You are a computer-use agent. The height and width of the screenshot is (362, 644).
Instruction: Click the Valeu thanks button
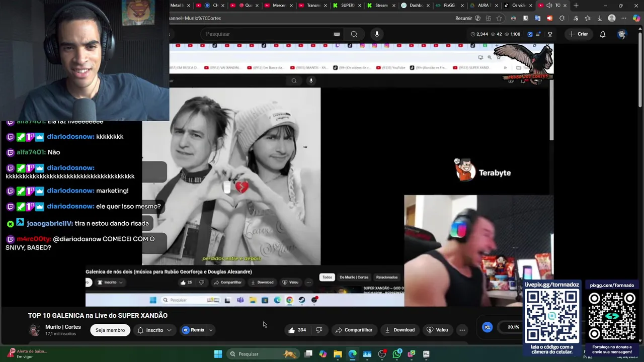437,330
